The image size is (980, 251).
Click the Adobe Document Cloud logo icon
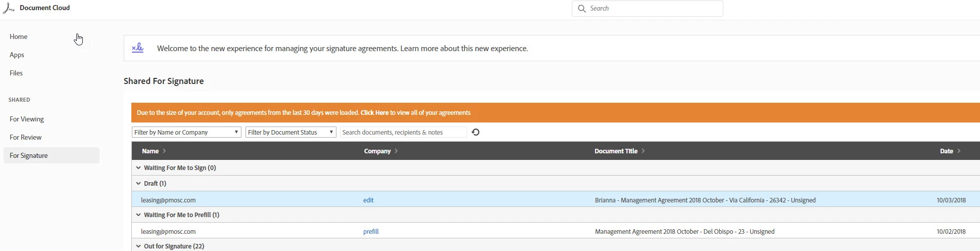(x=9, y=8)
